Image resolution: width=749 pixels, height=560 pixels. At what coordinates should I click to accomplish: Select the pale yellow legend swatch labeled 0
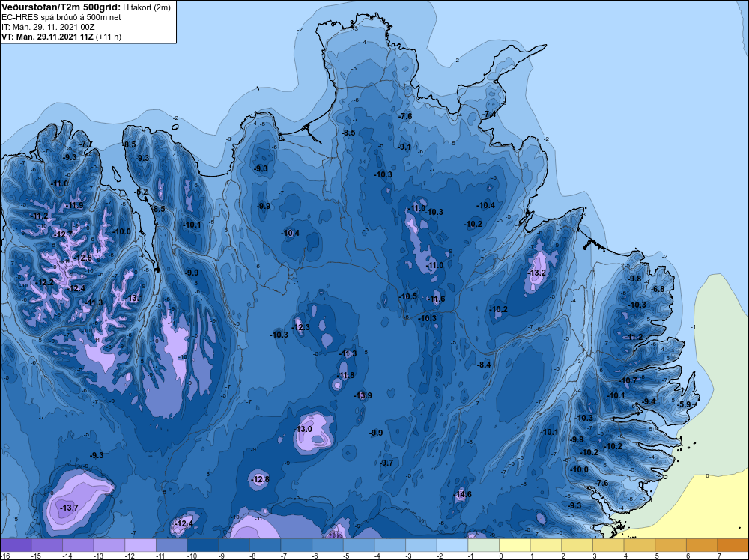[x=515, y=545]
